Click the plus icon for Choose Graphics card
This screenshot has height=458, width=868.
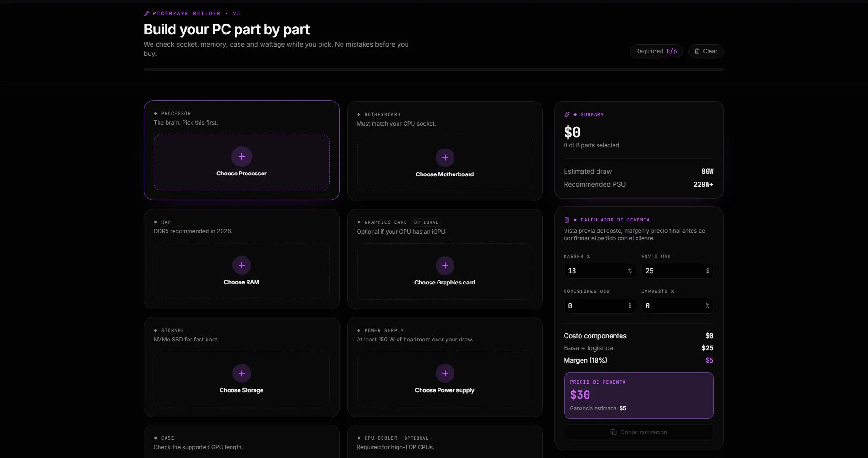coord(445,266)
